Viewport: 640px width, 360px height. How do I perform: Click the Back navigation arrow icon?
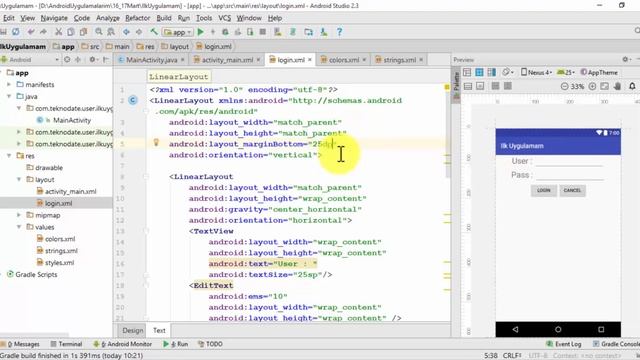(126, 32)
